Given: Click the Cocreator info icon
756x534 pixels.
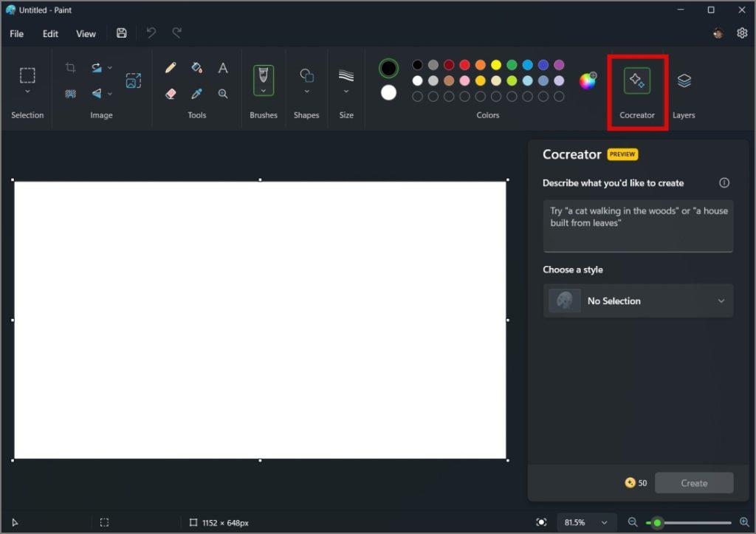Looking at the screenshot, I should click(724, 182).
